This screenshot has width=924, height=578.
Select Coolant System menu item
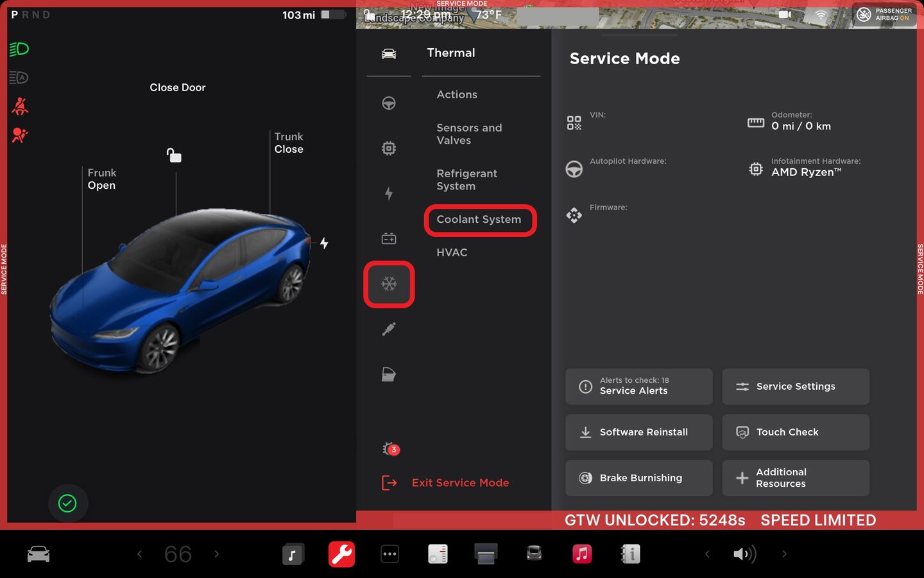pyautogui.click(x=479, y=220)
